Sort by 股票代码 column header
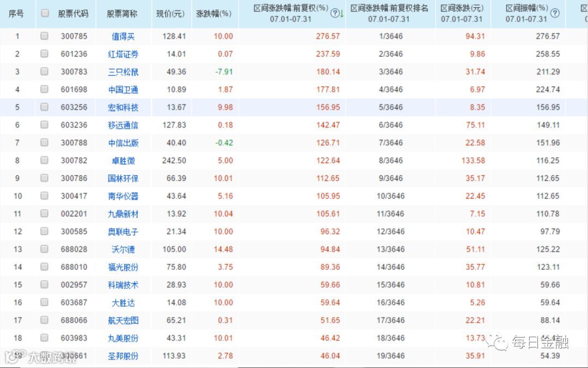This screenshot has width=588, height=368. 73,14
